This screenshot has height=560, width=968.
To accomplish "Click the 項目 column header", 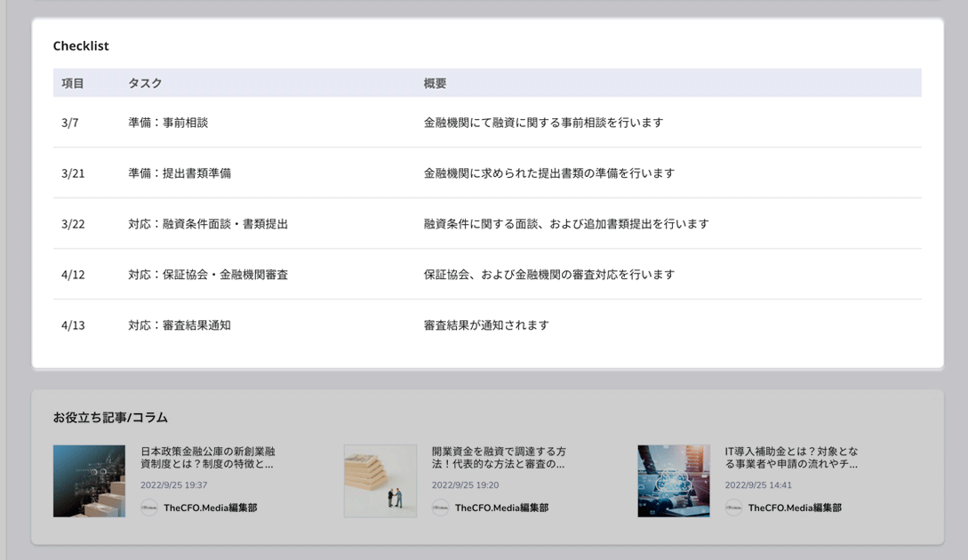I will tap(73, 84).
